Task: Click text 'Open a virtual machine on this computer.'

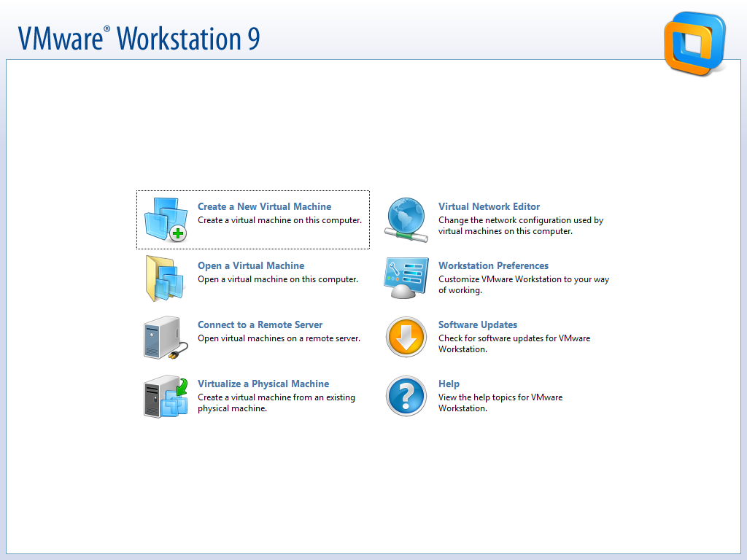Action: tap(278, 279)
